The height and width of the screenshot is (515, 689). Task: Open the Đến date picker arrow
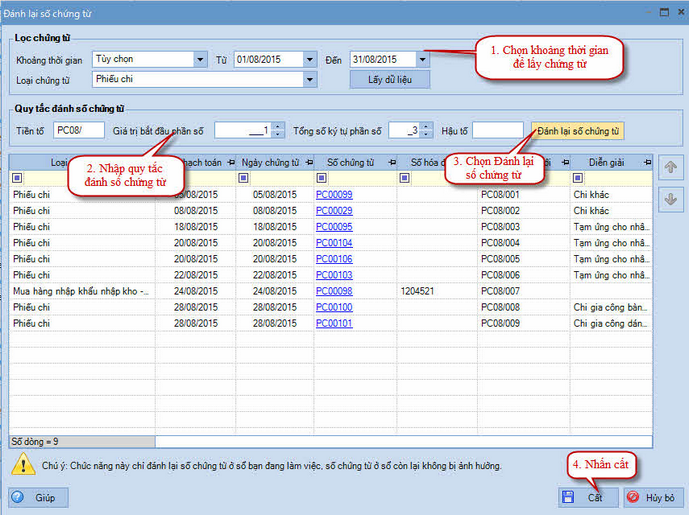(422, 59)
